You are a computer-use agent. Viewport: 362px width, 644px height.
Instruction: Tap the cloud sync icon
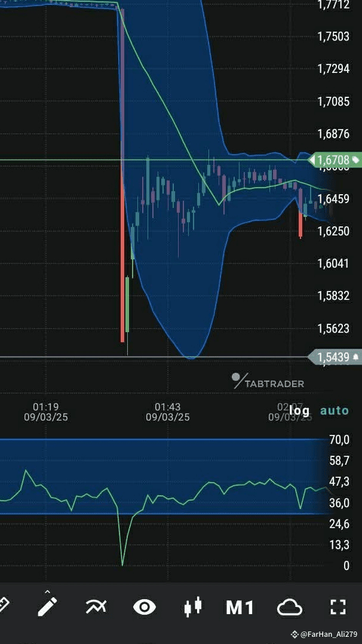290,607
